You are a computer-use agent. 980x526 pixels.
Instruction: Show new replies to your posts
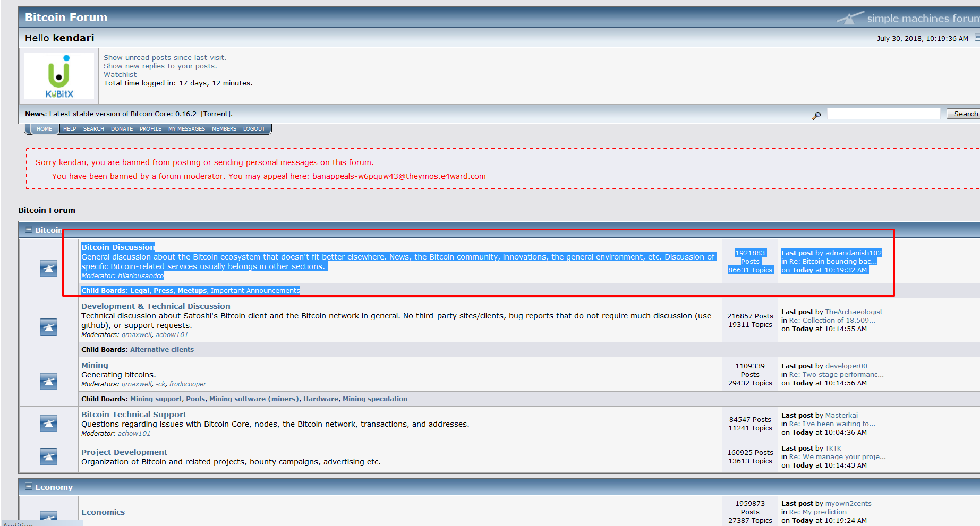(x=160, y=66)
